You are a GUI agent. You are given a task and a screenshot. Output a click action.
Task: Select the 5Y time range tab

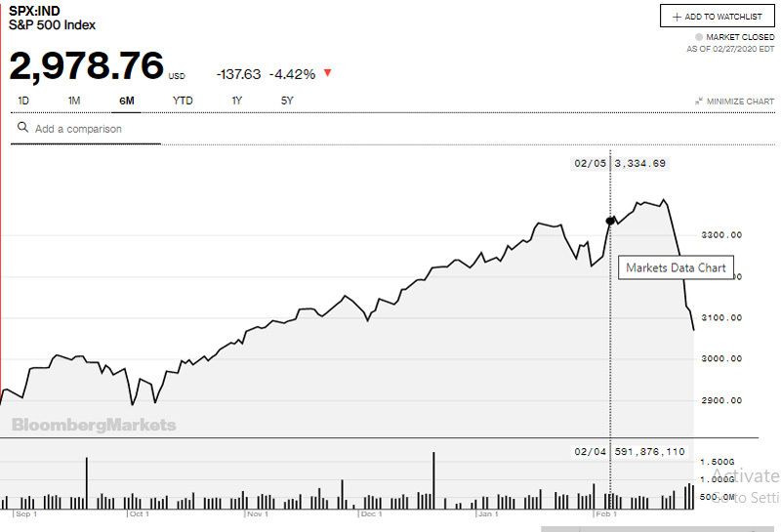(287, 101)
